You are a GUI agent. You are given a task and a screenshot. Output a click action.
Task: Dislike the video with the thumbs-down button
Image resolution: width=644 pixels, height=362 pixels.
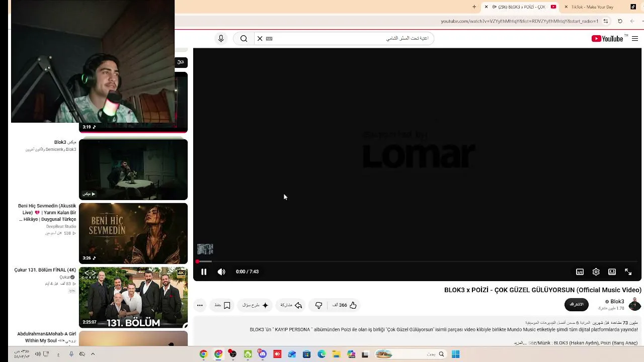[318, 305]
